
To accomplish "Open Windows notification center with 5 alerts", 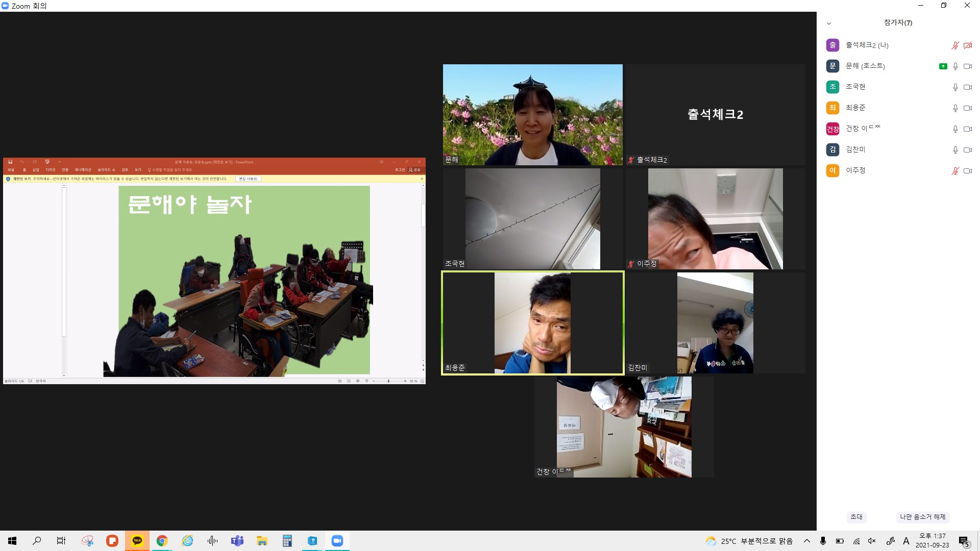I will (964, 541).
